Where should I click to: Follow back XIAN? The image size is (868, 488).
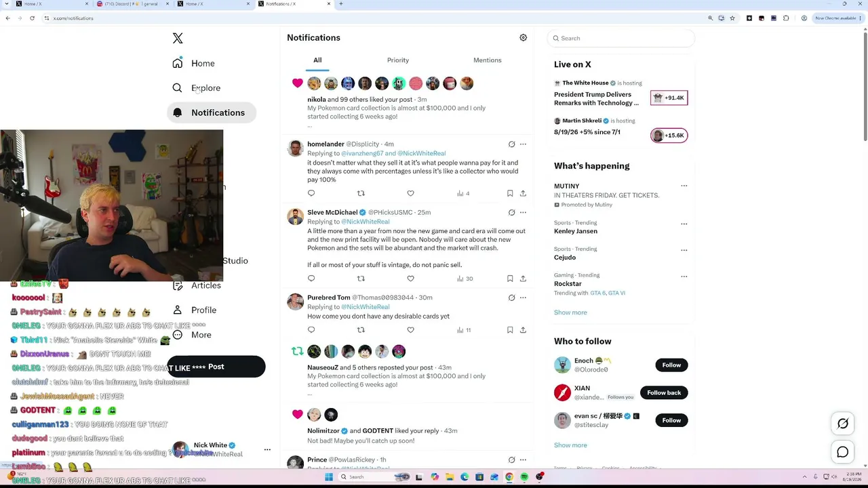[x=664, y=393]
